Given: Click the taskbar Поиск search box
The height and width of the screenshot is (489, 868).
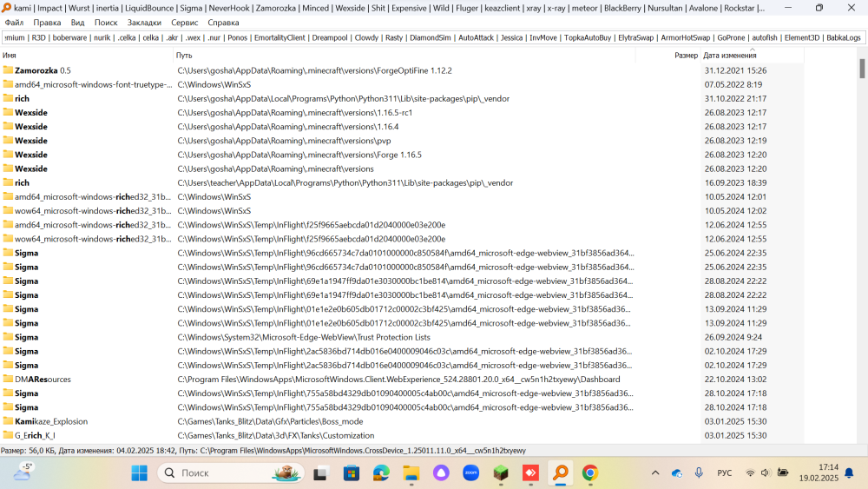Looking at the screenshot, I should [x=231, y=473].
